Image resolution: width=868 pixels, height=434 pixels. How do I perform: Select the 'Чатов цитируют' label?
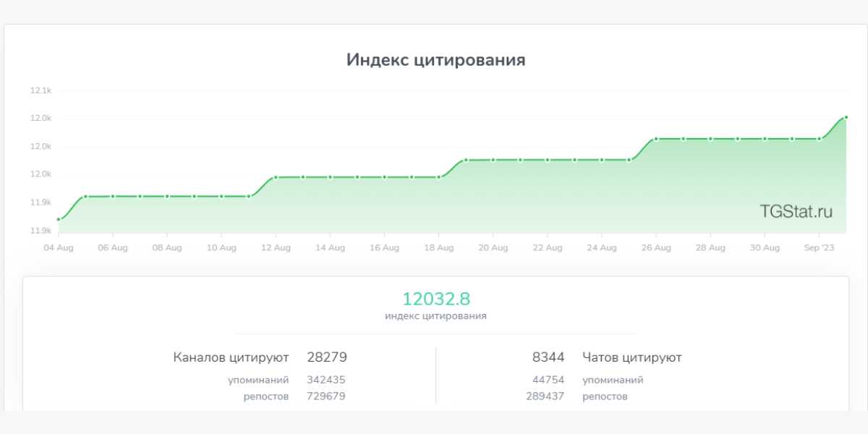click(631, 357)
